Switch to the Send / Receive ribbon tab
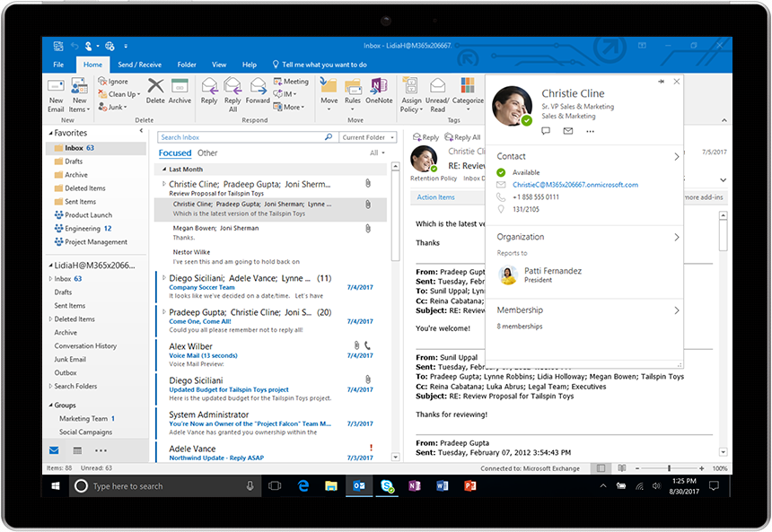Image resolution: width=772 pixels, height=532 pixels. coord(140,65)
